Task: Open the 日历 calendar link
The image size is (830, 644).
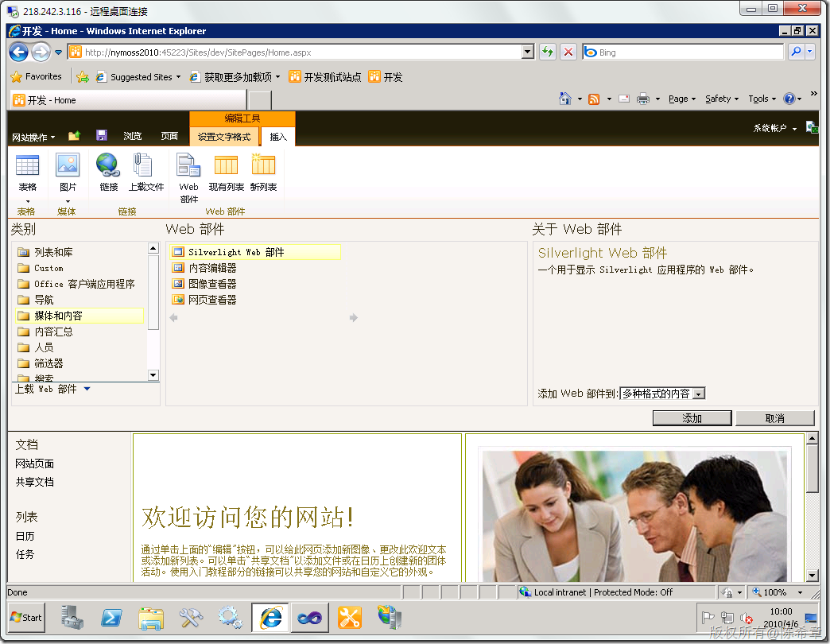Action: click(x=25, y=536)
